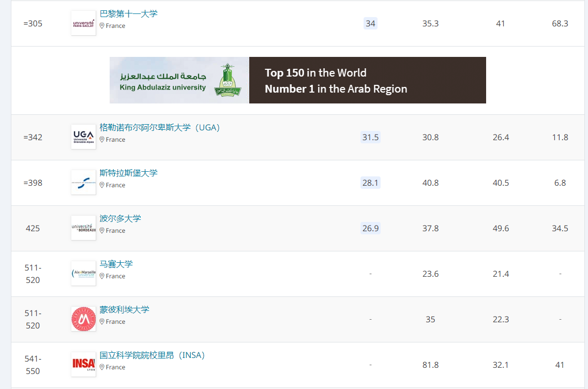Click the Université de Bordeaux logo
The height and width of the screenshot is (389, 588).
[x=83, y=228]
